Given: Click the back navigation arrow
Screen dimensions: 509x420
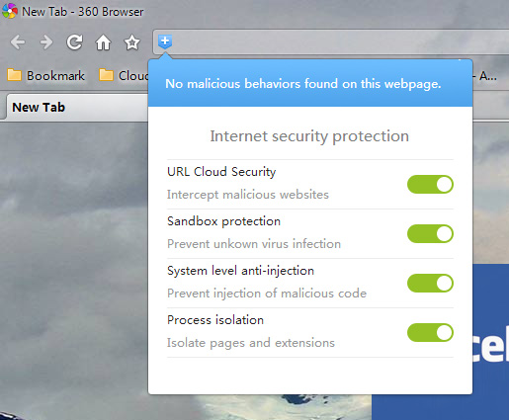Looking at the screenshot, I should [18, 42].
